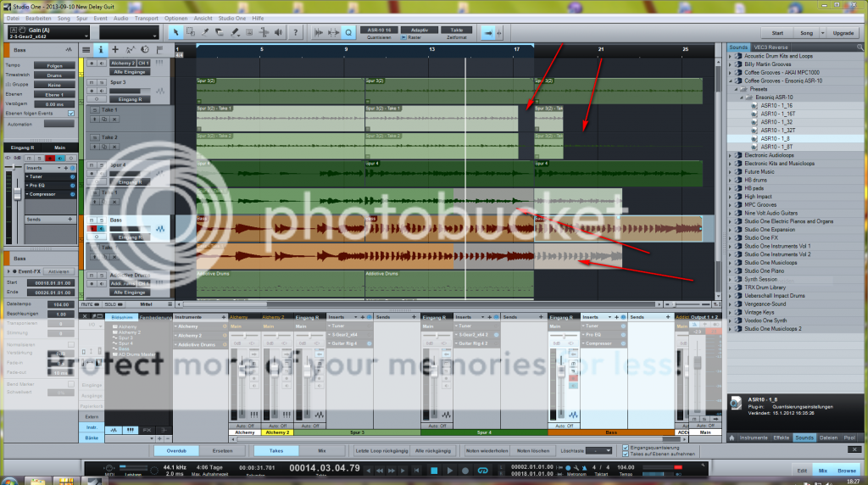Screen dimensions: 868x485
Task: Toggle the Inspector 'i' icon
Action: pyautogui.click(x=100, y=50)
